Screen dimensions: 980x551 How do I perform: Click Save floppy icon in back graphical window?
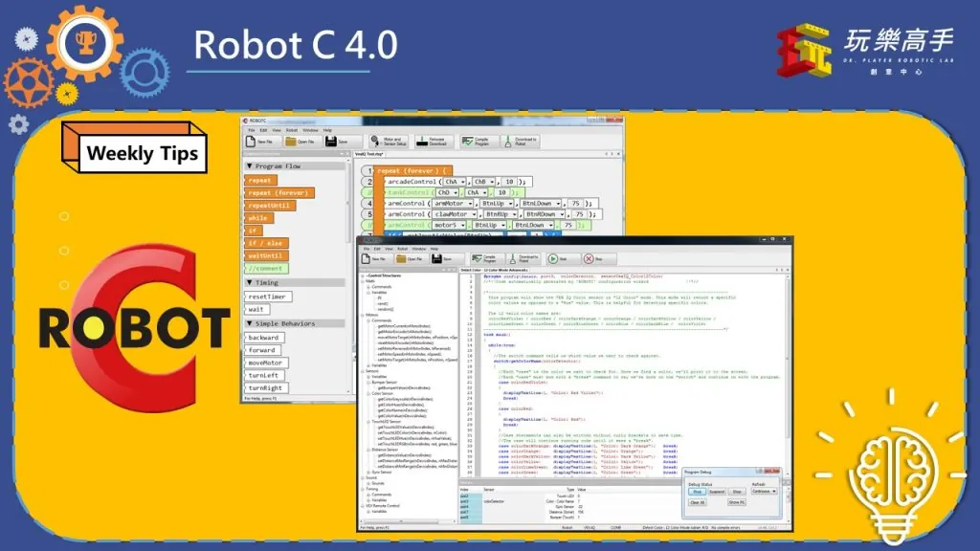coord(330,142)
